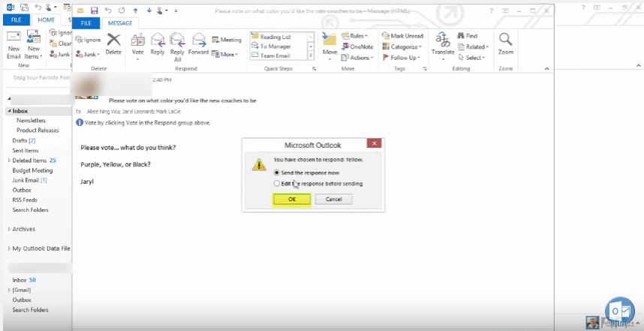Open the Follow Up flag dropdown

pyautogui.click(x=402, y=58)
